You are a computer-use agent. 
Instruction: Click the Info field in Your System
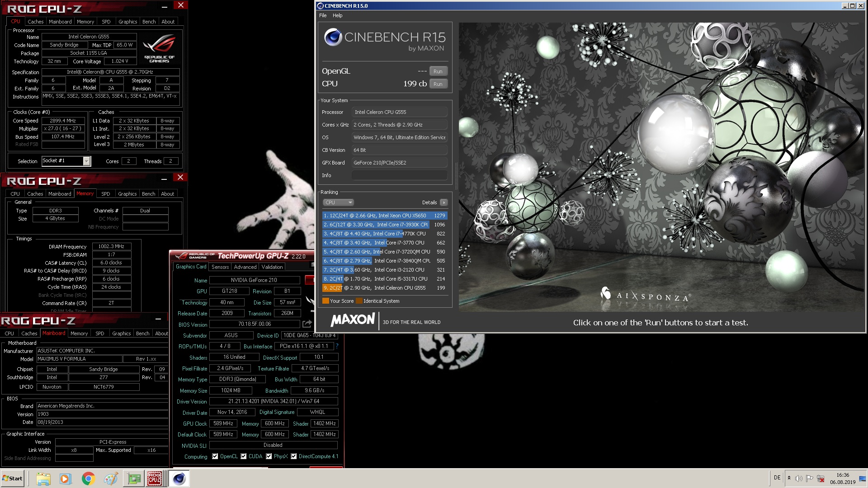tap(400, 175)
